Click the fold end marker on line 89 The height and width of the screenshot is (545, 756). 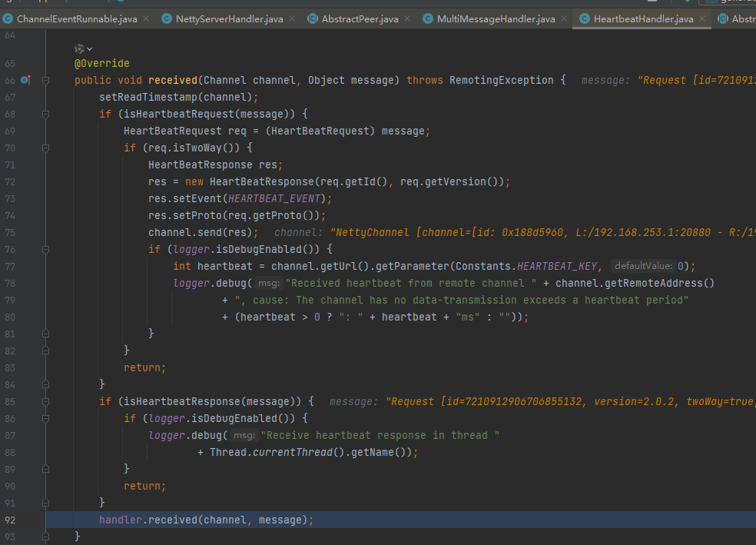[45, 469]
